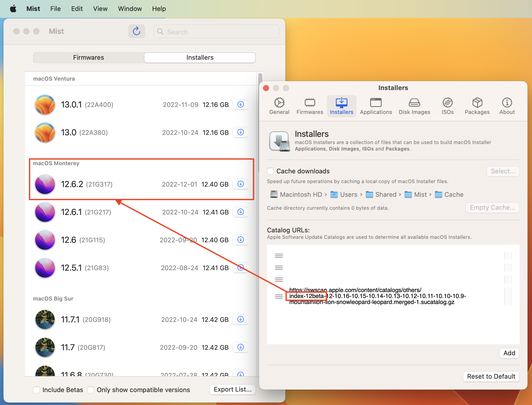
Task: Download macOS Big Sur 11.7.1 installer
Action: [240, 319]
